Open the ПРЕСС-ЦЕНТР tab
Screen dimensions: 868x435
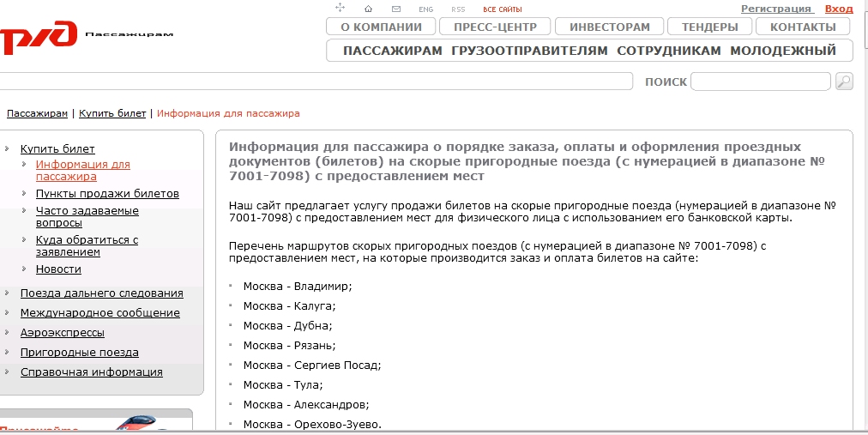pyautogui.click(x=495, y=27)
